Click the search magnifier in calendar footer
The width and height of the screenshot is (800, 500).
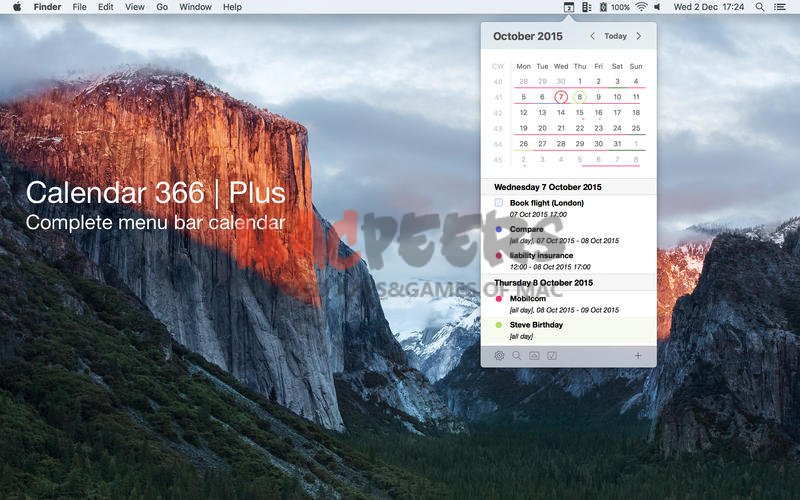pyautogui.click(x=517, y=355)
